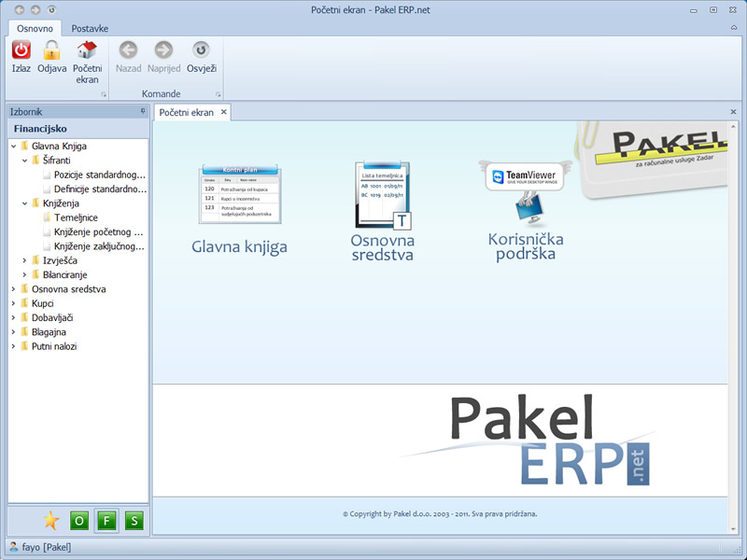Collapse the Šifranti tree node
The image size is (747, 560).
[x=24, y=161]
